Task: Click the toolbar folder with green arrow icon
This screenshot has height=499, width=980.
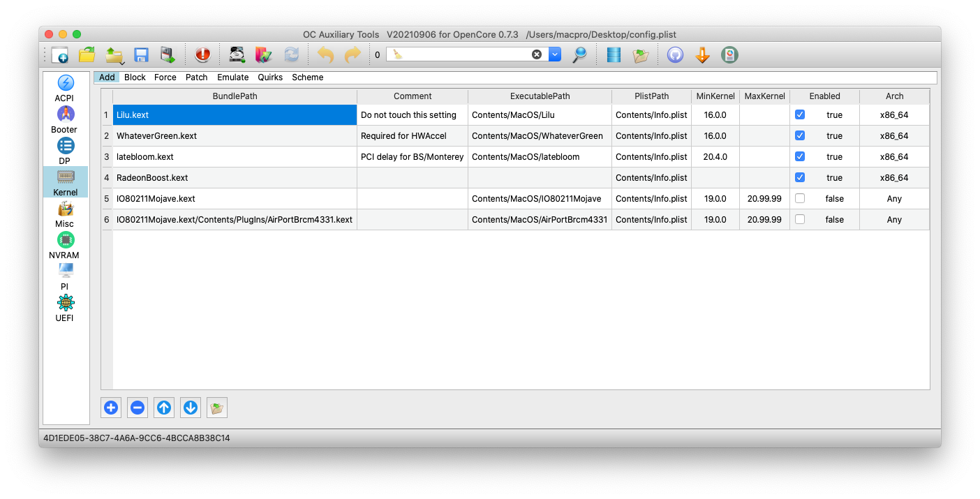Action: 641,54
